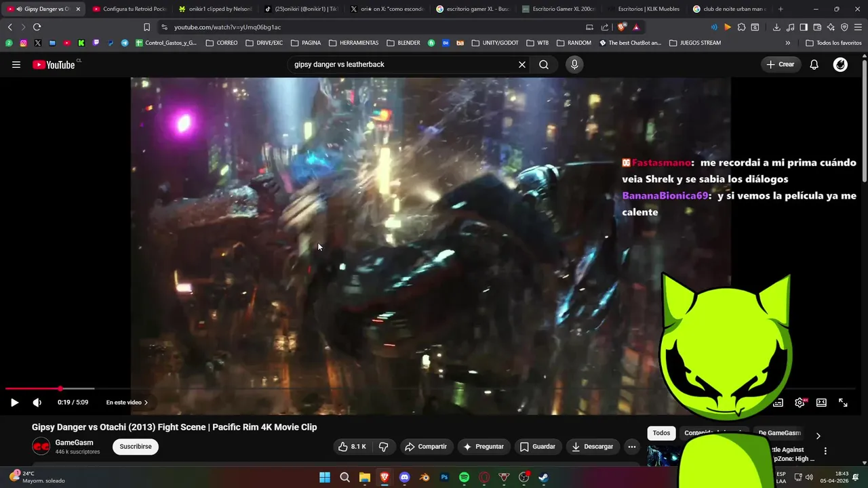Viewport: 868px width, 488px height.
Task: Open the HERRAMIENTAS bookmarks folder
Action: [353, 43]
